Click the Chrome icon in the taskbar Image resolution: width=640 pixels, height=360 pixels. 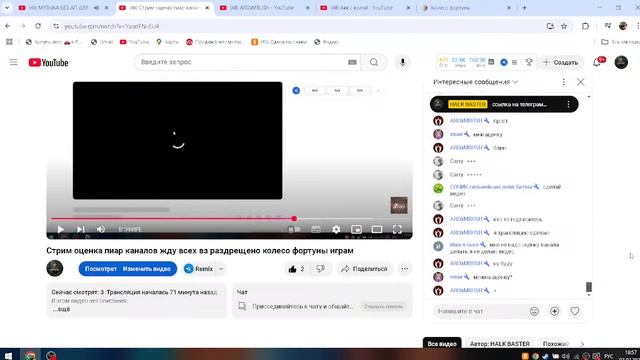tap(31, 355)
